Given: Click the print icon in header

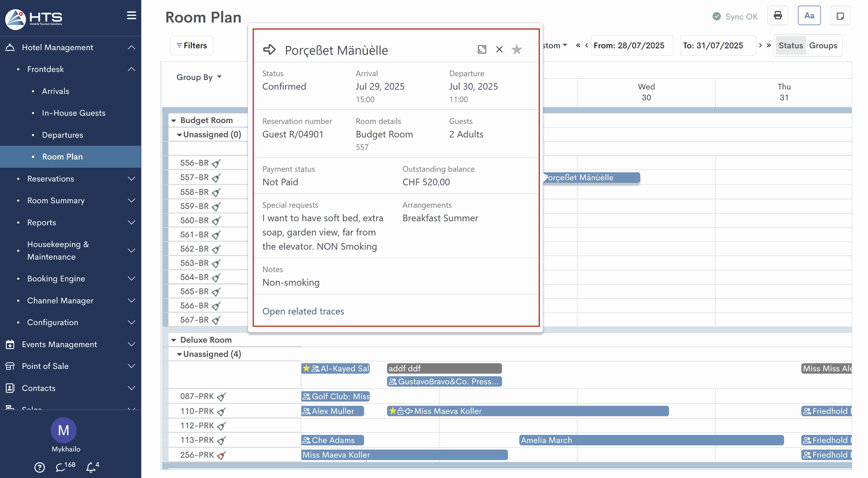Looking at the screenshot, I should (778, 16).
